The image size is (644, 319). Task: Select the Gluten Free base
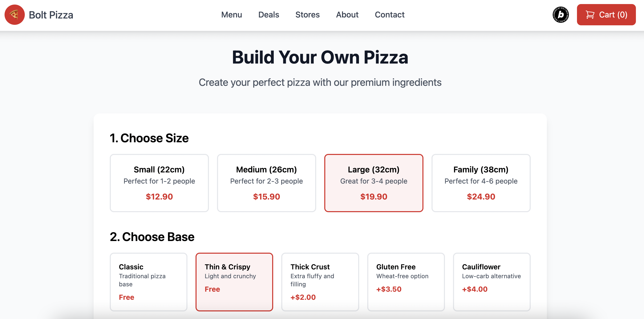406,282
